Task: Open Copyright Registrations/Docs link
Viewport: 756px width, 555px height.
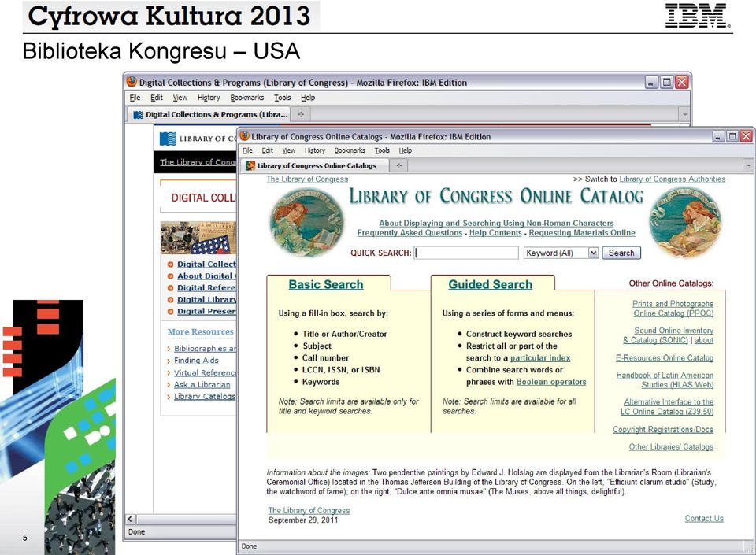Action: click(x=663, y=429)
